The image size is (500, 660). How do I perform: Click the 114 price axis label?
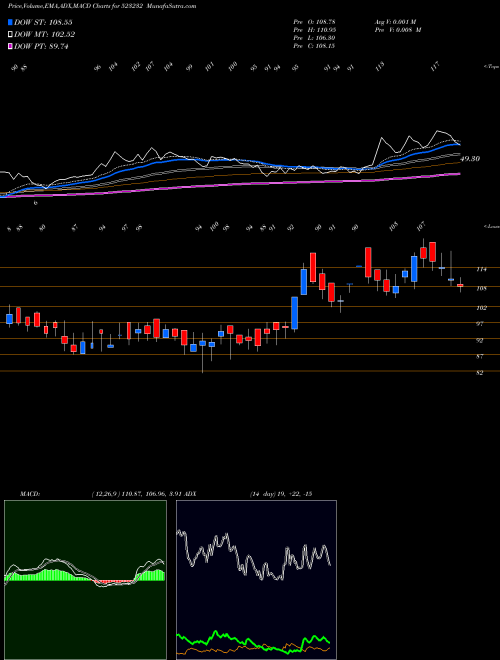coord(482,269)
